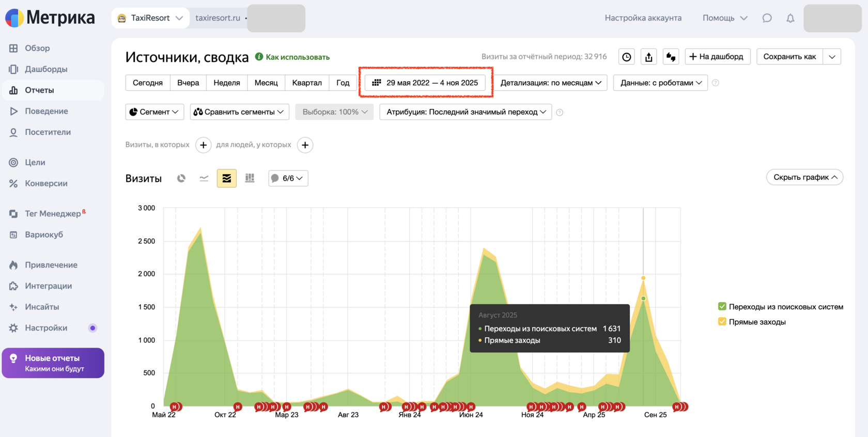The image size is (868, 437).
Task: Open Выборка: 100% dropdown
Action: click(335, 112)
